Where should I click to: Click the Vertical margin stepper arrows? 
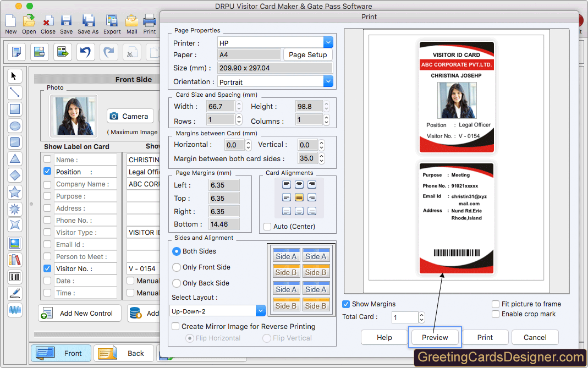321,145
